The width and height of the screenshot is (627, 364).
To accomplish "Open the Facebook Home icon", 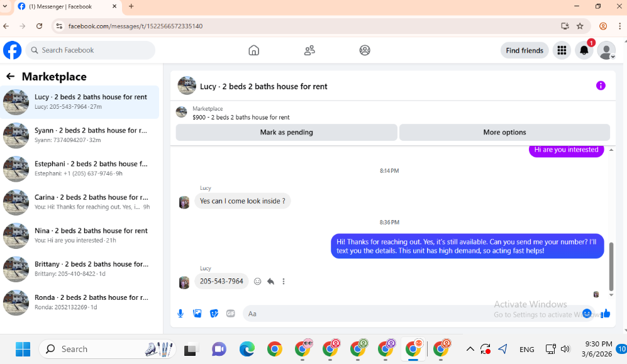I will 253,50.
